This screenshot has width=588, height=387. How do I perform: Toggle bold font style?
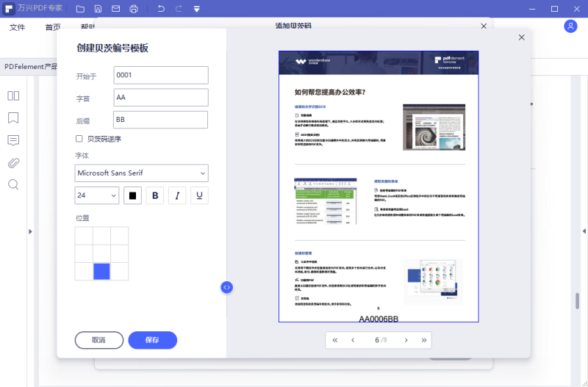[155, 195]
